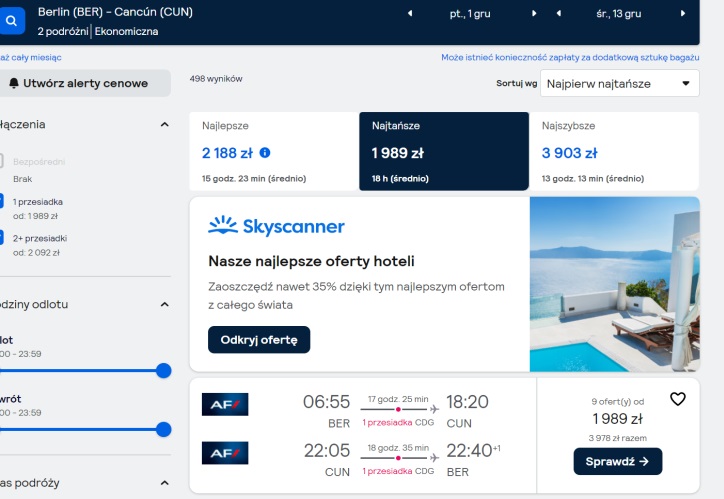Click hotel pool image in ad
The image size is (724, 499).
[615, 284]
